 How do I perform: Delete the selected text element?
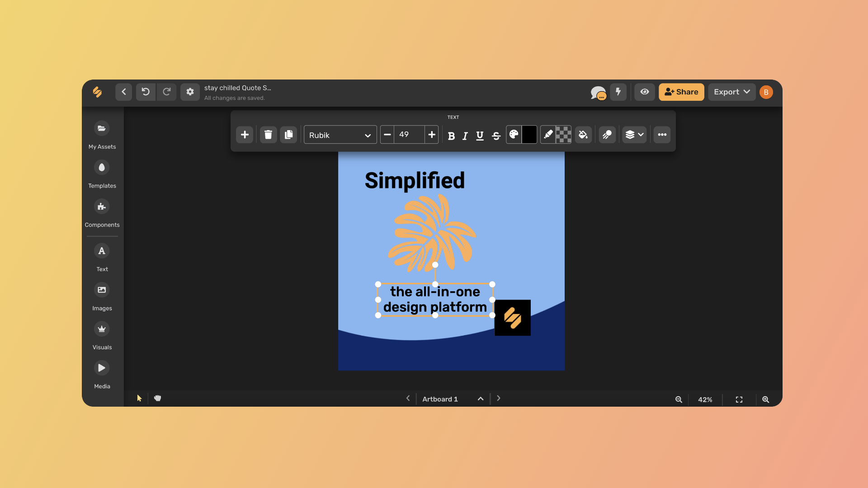tap(268, 135)
